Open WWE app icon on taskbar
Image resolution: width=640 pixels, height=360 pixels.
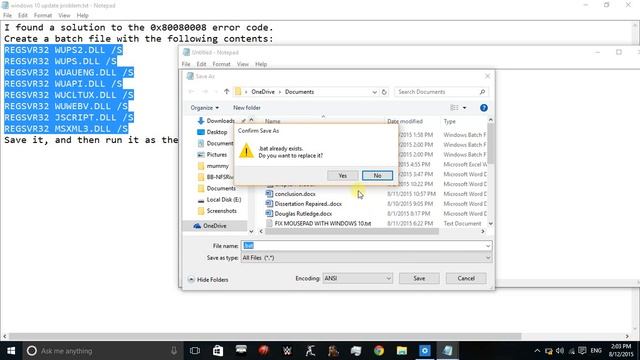(287, 351)
